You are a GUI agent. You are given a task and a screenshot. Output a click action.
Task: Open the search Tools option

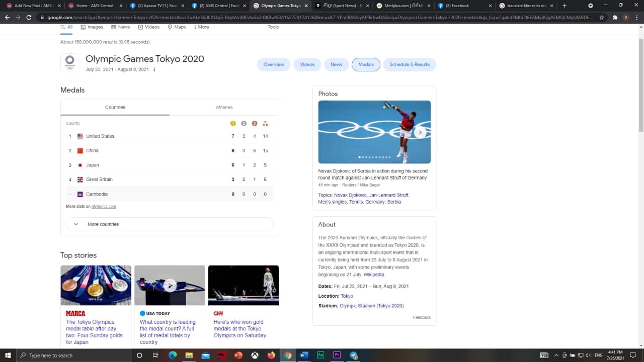tap(273, 27)
